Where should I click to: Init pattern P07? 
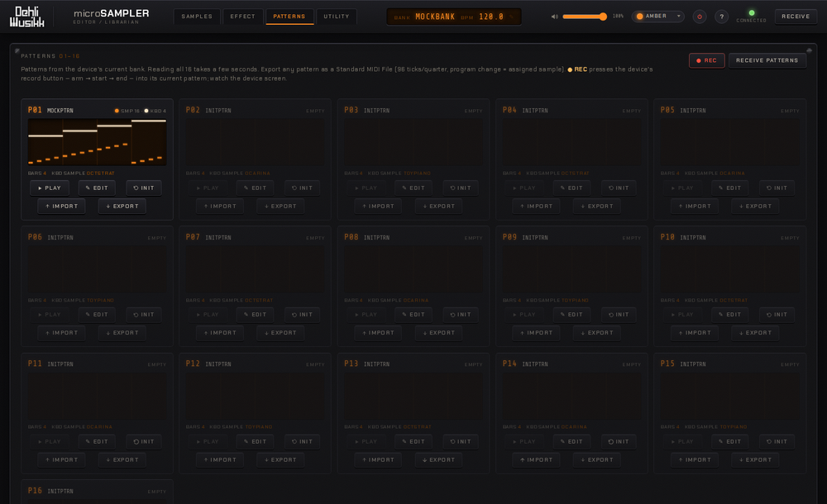click(x=302, y=314)
